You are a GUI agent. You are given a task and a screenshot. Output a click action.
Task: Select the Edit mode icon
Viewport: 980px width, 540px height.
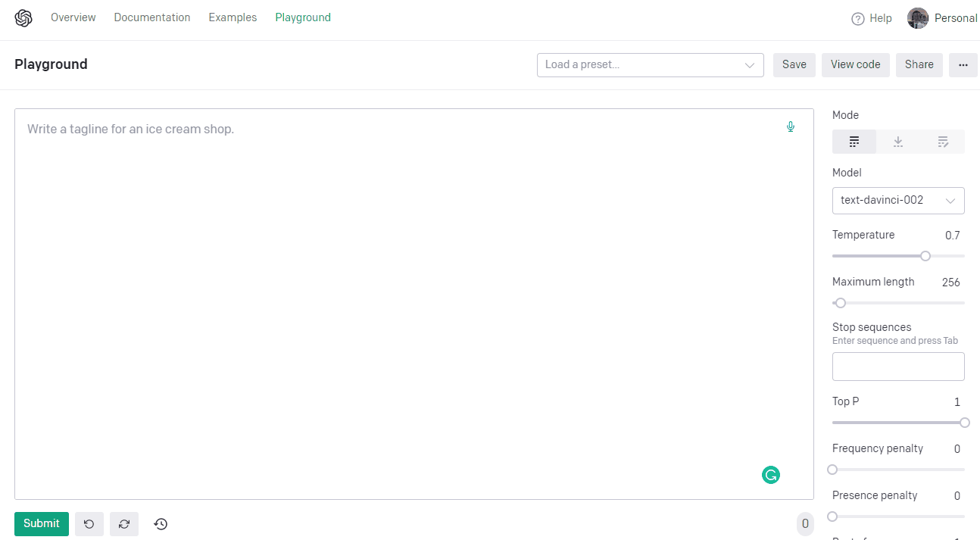click(x=943, y=142)
